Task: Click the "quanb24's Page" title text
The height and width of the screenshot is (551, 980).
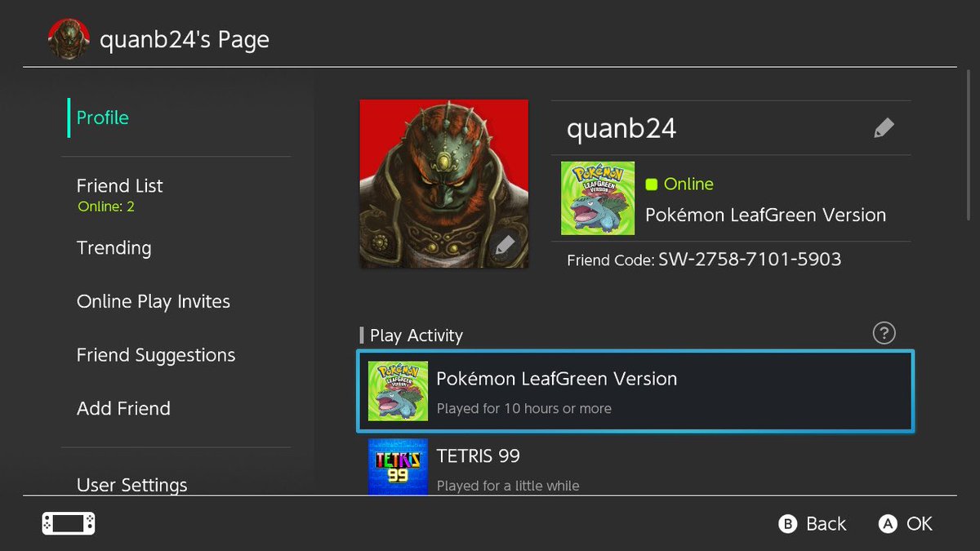Action: (185, 40)
